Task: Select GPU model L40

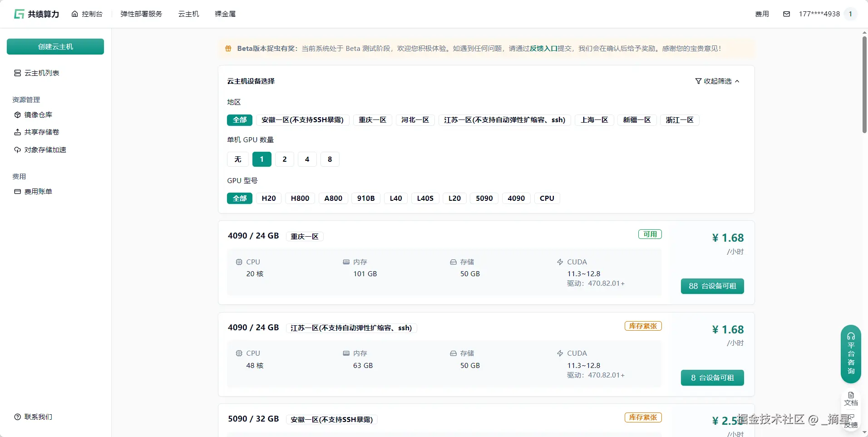Action: coord(396,199)
